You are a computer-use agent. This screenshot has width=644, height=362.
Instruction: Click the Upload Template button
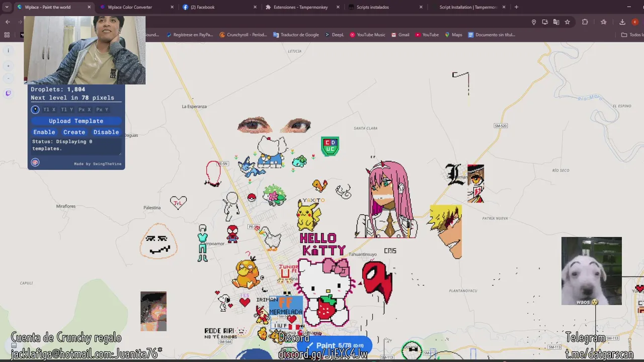[76, 121]
